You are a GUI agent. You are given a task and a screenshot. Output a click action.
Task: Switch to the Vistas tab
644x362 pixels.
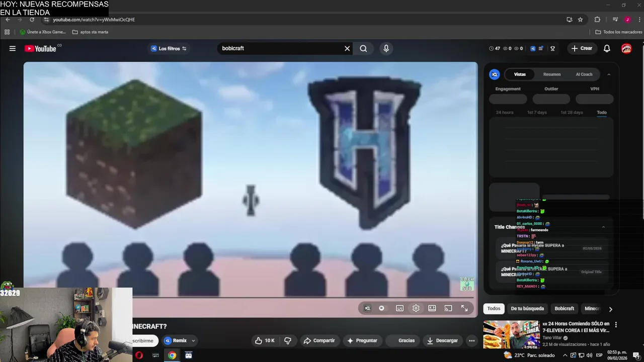click(x=520, y=74)
